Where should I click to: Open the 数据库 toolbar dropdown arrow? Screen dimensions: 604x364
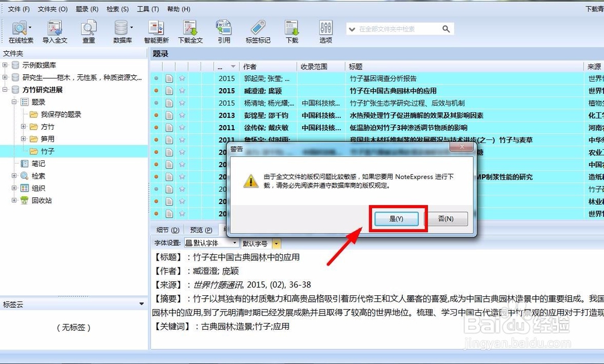tap(131, 27)
